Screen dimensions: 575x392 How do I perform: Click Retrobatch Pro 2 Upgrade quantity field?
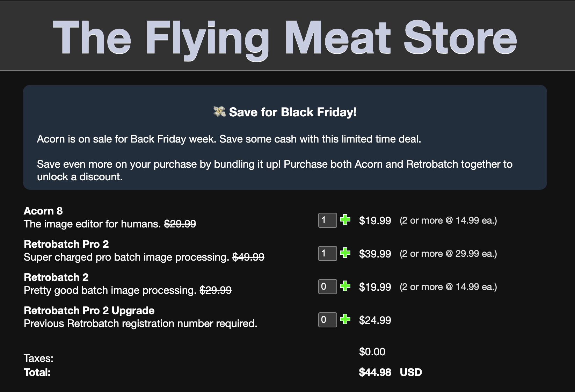click(327, 320)
